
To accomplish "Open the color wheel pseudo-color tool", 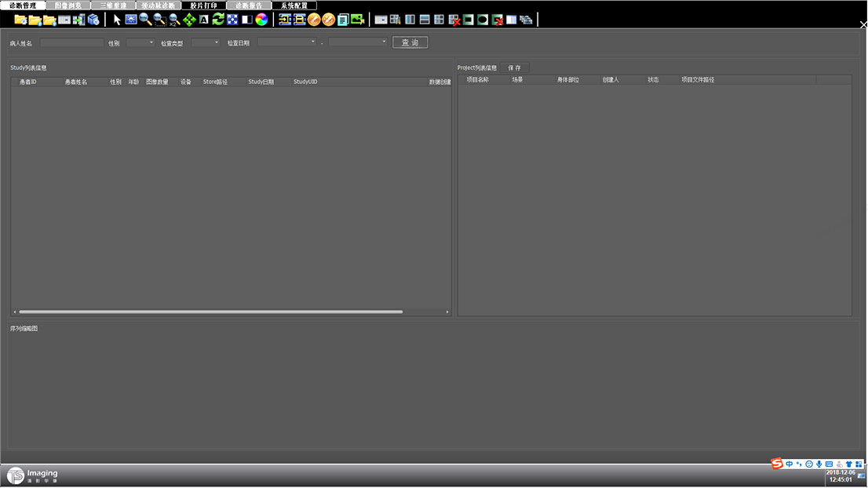I will click(261, 20).
